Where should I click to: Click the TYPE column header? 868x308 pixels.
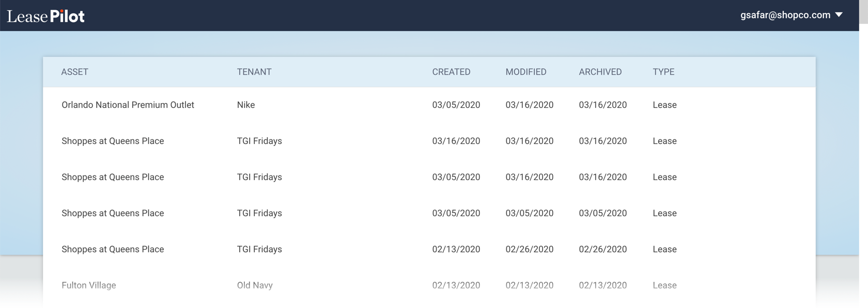[x=663, y=72]
